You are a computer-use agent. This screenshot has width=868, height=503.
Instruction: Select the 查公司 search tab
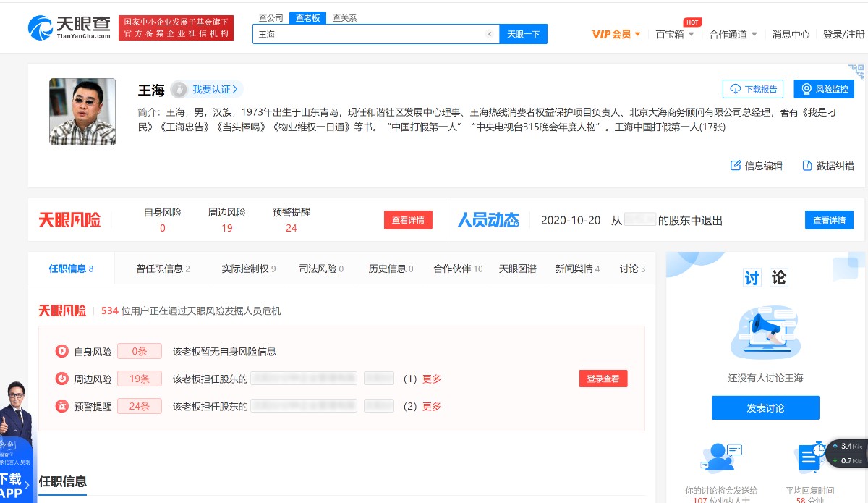coord(271,18)
